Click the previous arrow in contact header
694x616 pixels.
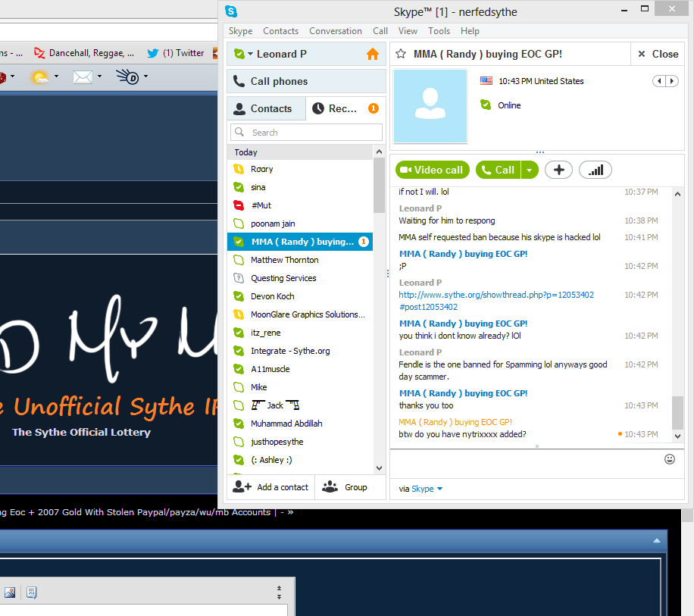click(x=659, y=81)
